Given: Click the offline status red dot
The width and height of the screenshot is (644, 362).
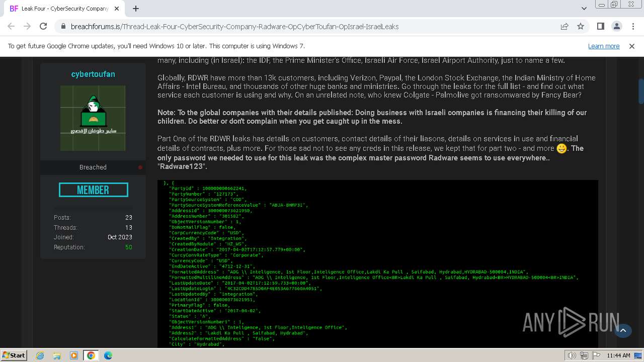Looking at the screenshot, I should click(140, 167).
